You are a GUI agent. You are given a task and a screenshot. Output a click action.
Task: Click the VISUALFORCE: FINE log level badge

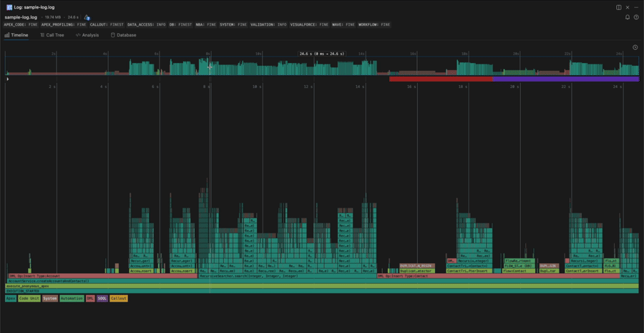pyautogui.click(x=309, y=24)
